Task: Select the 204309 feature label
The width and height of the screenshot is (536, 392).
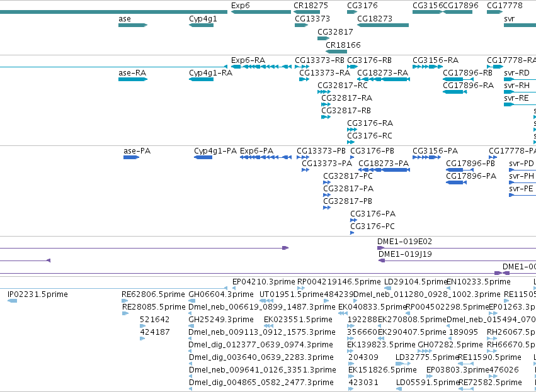Action: 363,357
